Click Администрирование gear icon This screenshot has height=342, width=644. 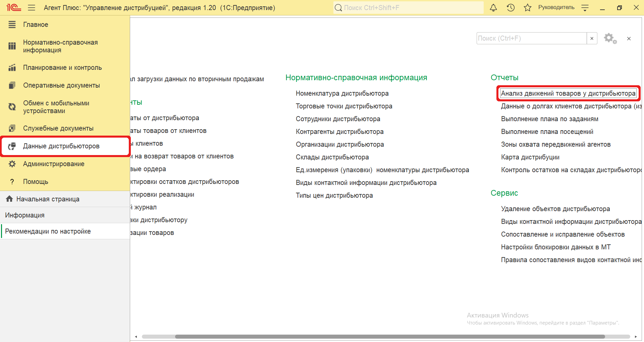coord(12,164)
